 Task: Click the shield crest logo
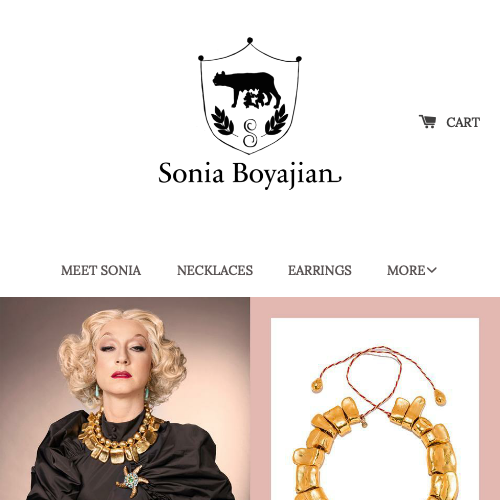point(250,96)
